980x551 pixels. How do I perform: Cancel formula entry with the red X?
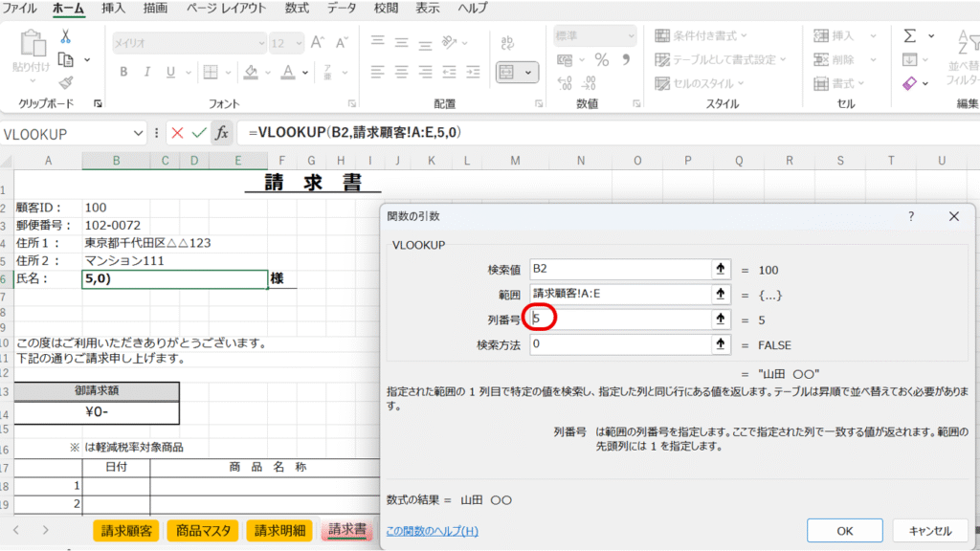click(177, 132)
